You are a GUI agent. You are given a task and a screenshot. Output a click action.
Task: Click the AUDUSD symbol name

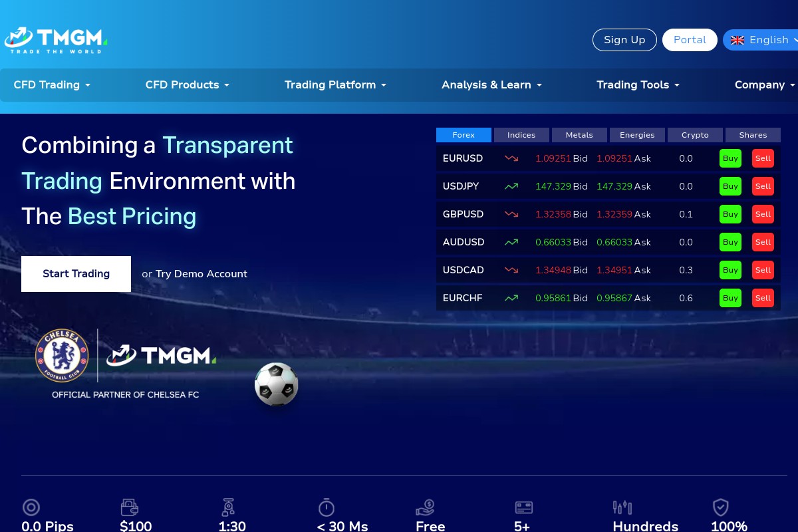click(464, 242)
